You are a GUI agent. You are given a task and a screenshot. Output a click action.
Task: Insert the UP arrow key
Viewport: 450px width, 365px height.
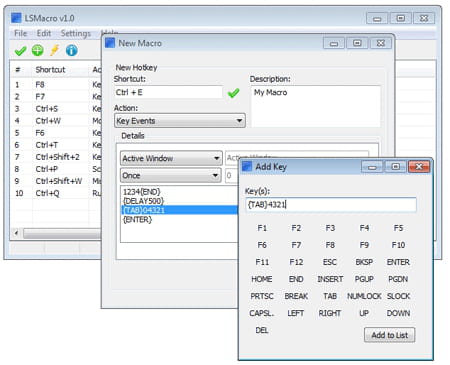click(364, 313)
